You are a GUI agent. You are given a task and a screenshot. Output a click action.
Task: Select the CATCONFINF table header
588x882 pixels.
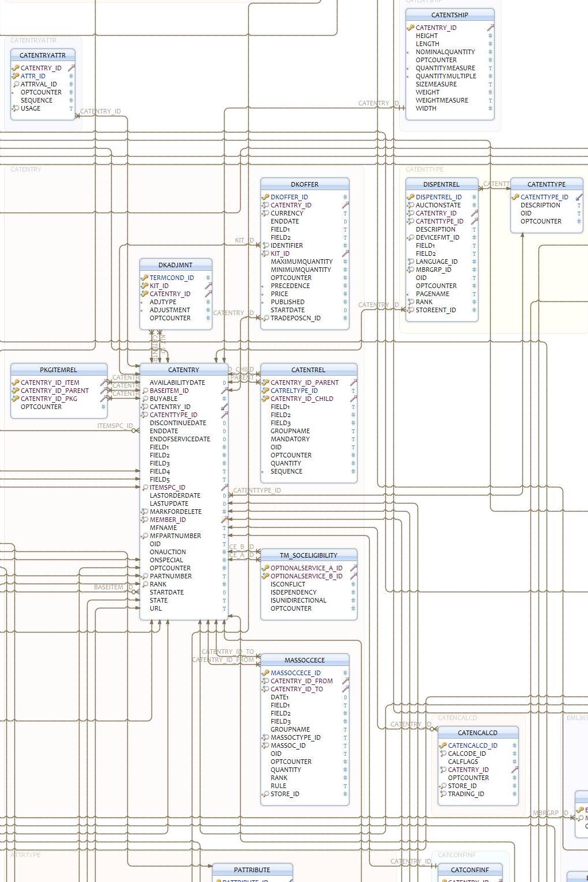[x=470, y=870]
